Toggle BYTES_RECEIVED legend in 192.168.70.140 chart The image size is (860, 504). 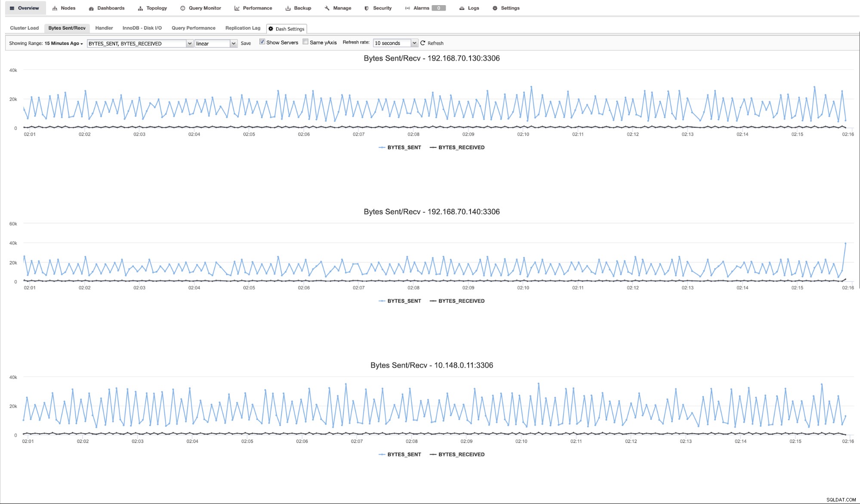(x=457, y=301)
